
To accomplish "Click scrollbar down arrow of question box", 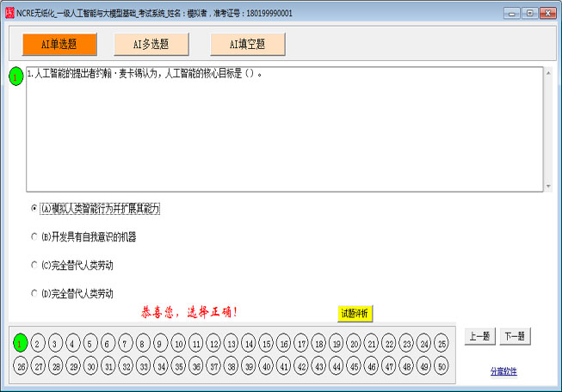I will (x=548, y=187).
